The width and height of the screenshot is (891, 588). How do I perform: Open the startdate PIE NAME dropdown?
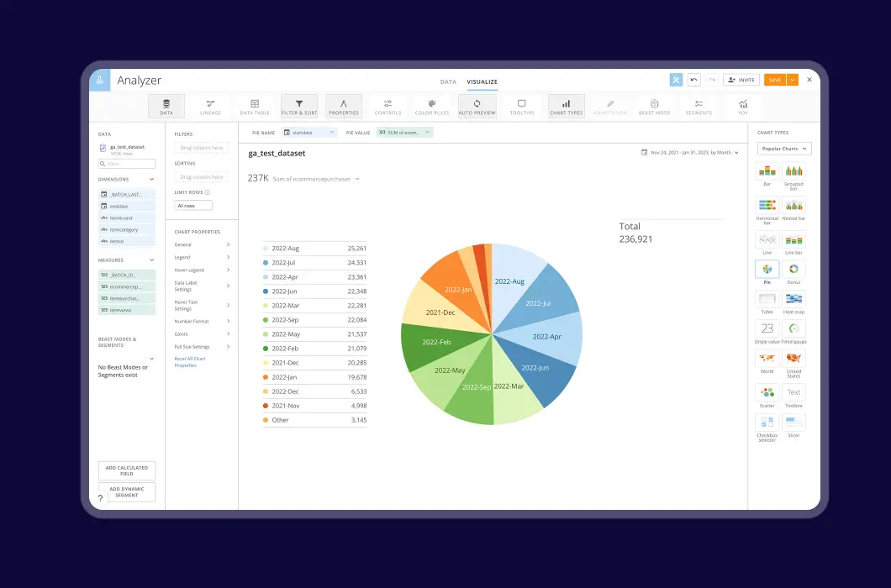(x=310, y=133)
